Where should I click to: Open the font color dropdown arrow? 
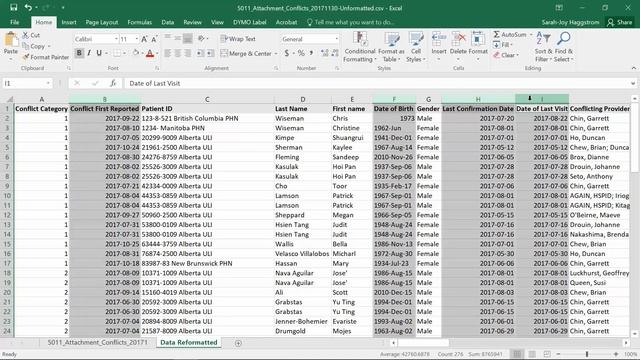(157, 53)
